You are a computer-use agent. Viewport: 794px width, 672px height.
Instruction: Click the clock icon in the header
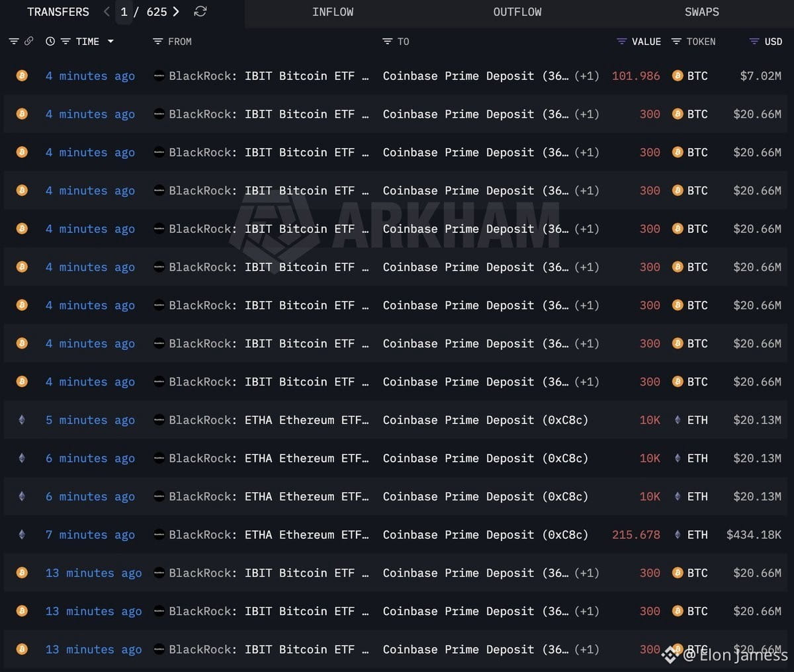click(50, 41)
